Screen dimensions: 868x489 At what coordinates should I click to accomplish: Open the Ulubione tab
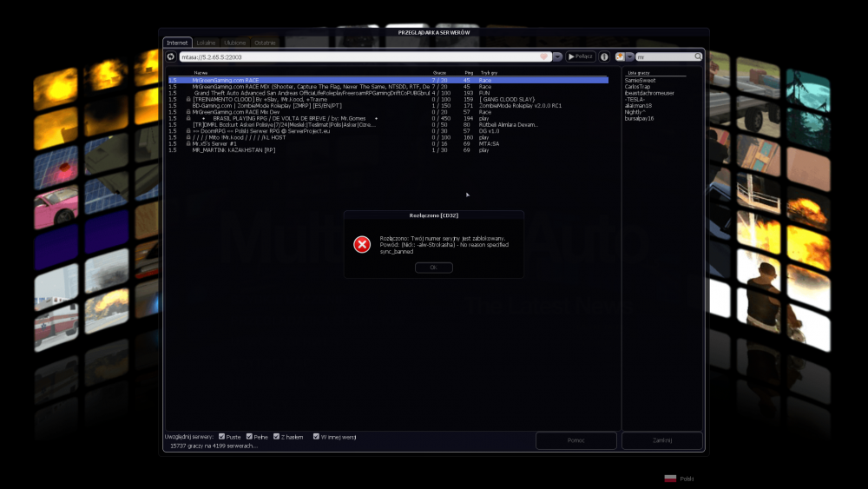tap(235, 42)
